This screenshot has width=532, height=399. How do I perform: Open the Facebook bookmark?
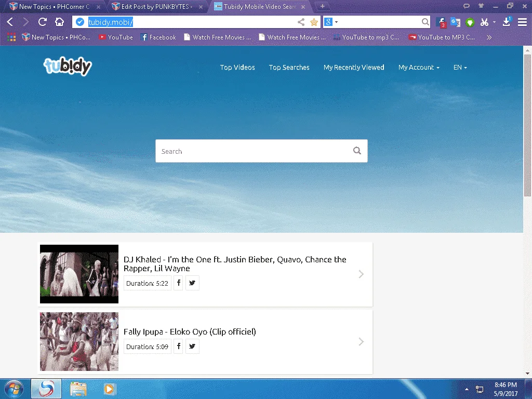pyautogui.click(x=158, y=37)
